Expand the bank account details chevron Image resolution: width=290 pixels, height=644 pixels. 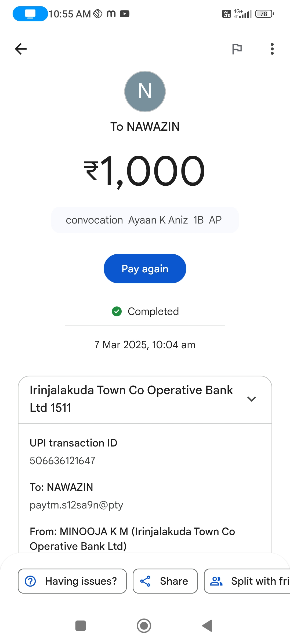pos(251,399)
